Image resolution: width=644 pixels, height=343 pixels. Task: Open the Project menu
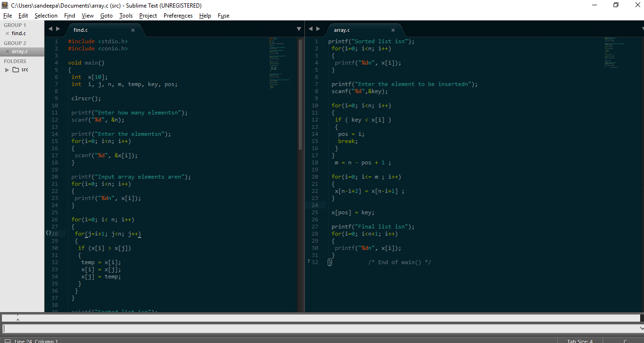coord(148,16)
